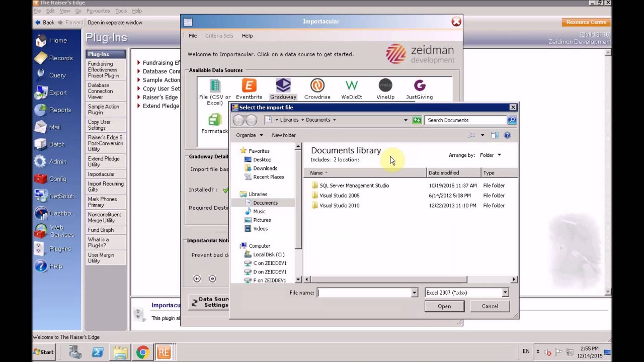
Task: Open the Arrange by Folder dropdown
Action: (491, 155)
